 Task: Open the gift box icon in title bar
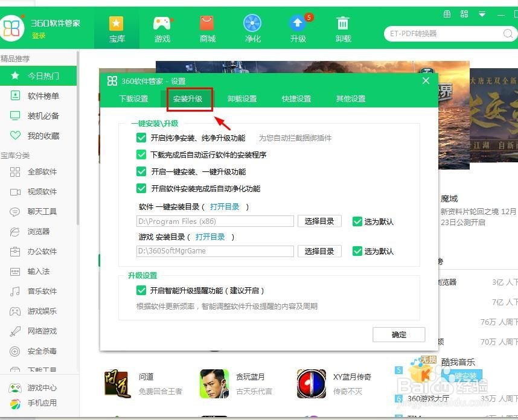[447, 14]
